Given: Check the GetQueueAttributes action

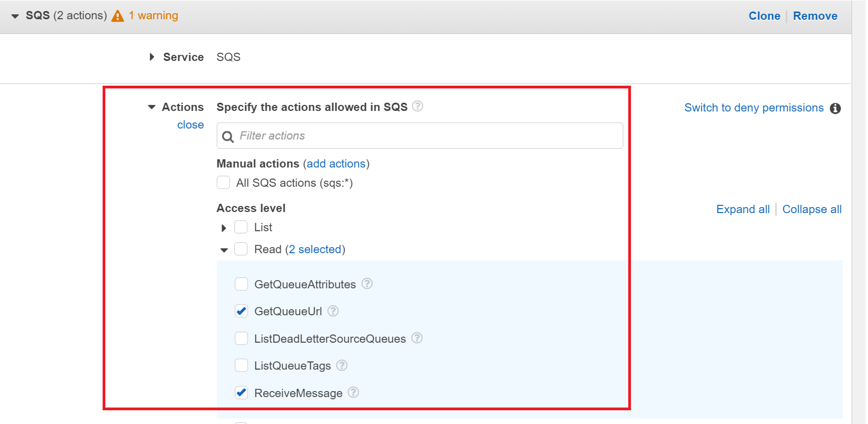Looking at the screenshot, I should pos(241,284).
